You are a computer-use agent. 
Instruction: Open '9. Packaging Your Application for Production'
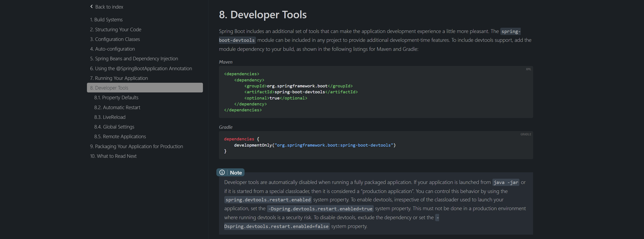pos(136,146)
